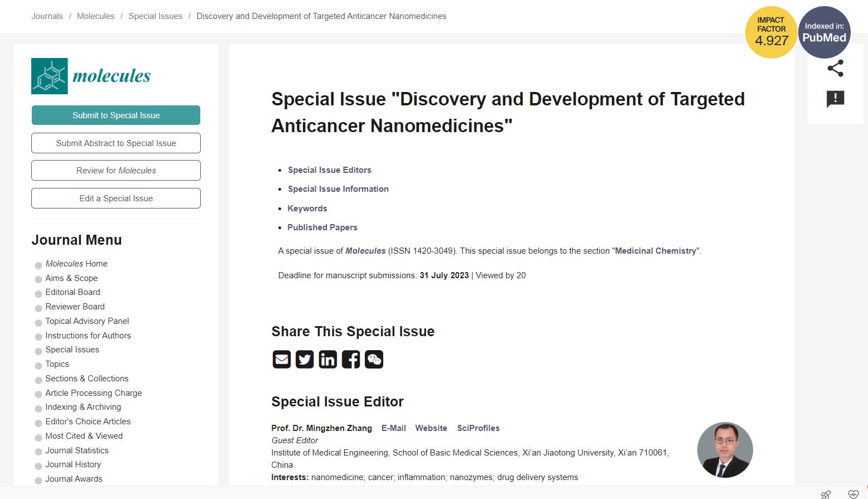Share on LinkedIn icon

(x=327, y=360)
